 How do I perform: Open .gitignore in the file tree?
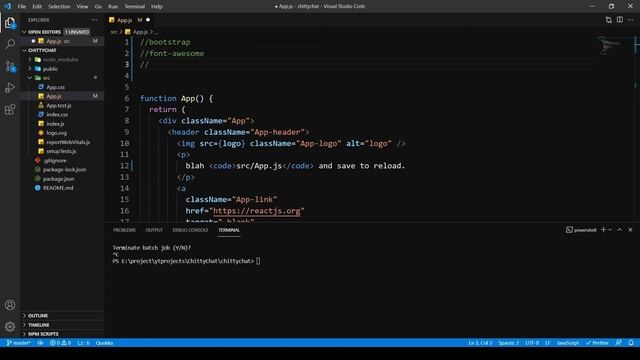tap(55, 160)
